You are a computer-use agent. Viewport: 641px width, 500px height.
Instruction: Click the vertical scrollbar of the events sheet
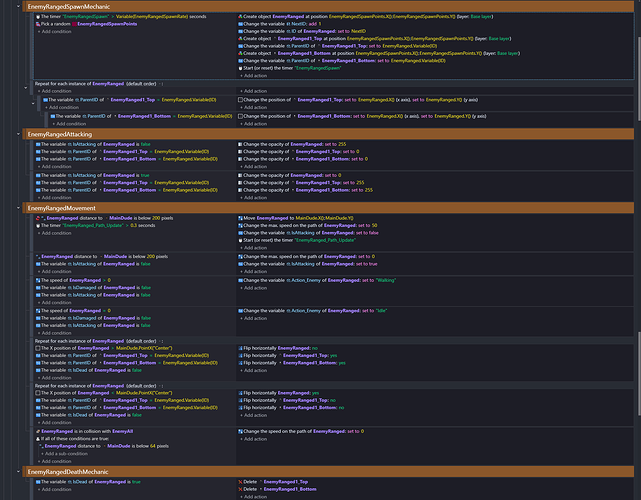tap(638, 79)
